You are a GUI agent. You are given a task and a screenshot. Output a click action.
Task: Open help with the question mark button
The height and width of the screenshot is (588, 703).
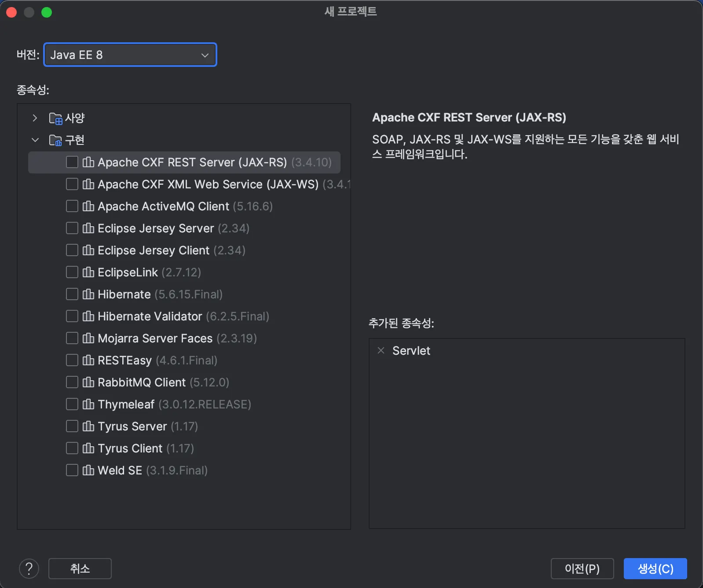point(29,569)
